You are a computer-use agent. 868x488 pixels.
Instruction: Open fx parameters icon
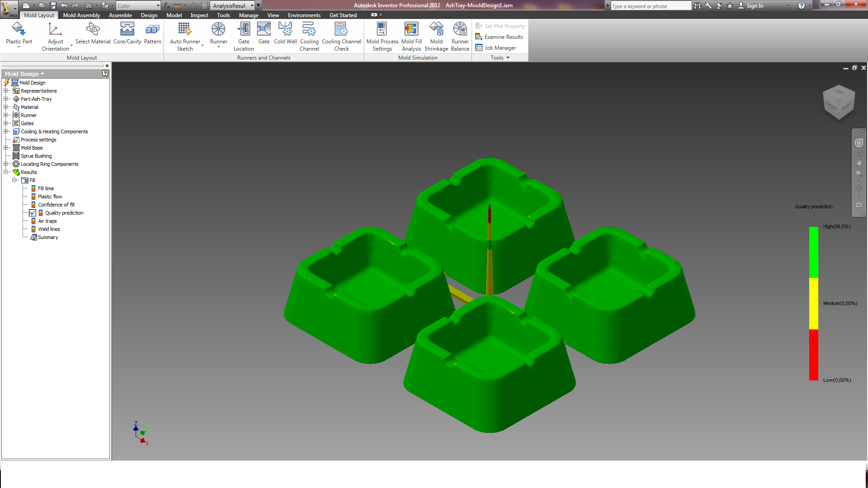[x=166, y=5]
